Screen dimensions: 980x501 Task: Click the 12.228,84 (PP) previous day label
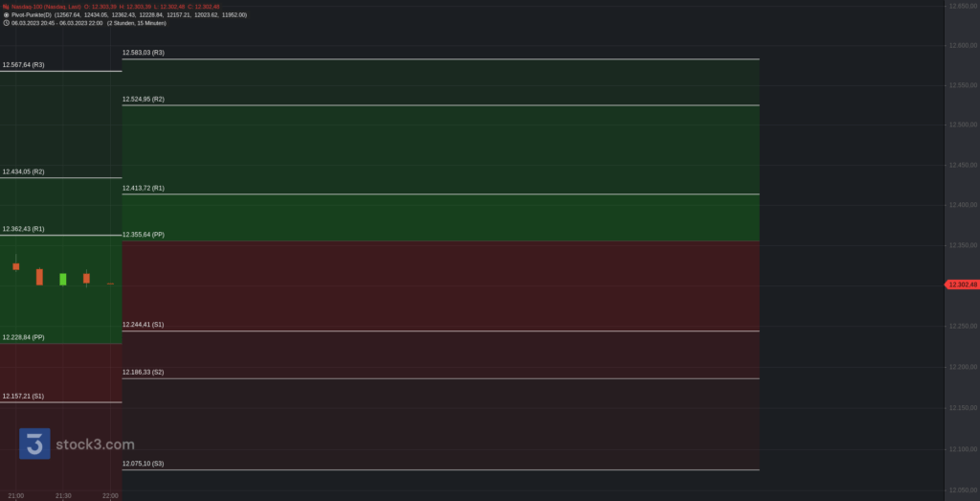(x=23, y=337)
